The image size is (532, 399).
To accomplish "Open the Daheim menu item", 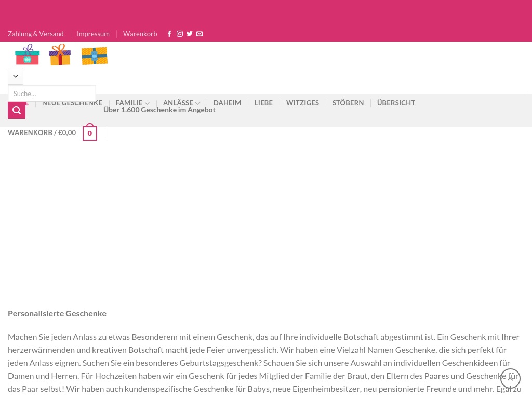I will (x=227, y=103).
